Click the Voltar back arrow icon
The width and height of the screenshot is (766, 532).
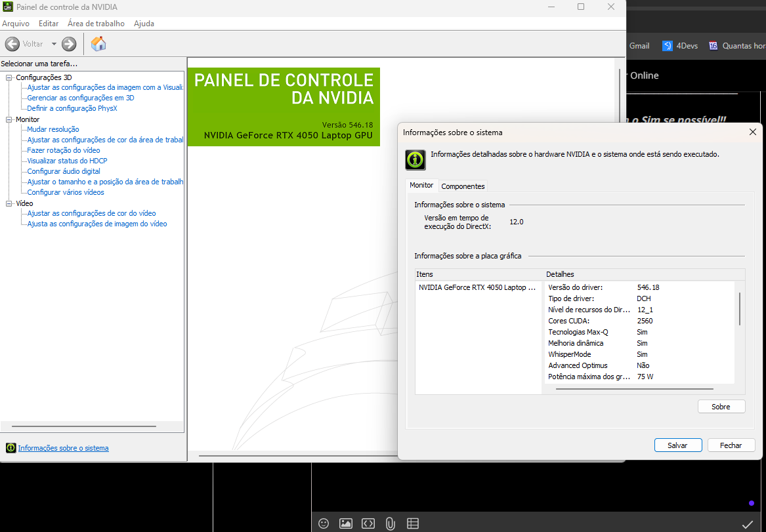(12, 44)
